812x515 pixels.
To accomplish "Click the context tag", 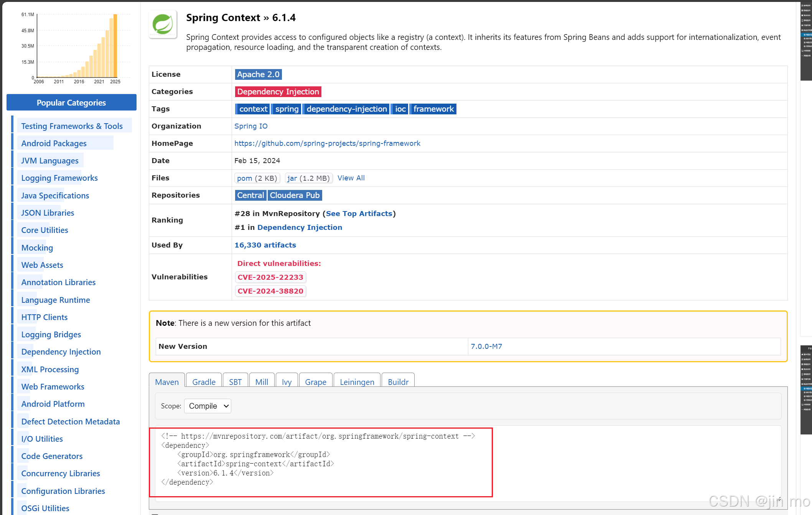I will click(x=252, y=109).
